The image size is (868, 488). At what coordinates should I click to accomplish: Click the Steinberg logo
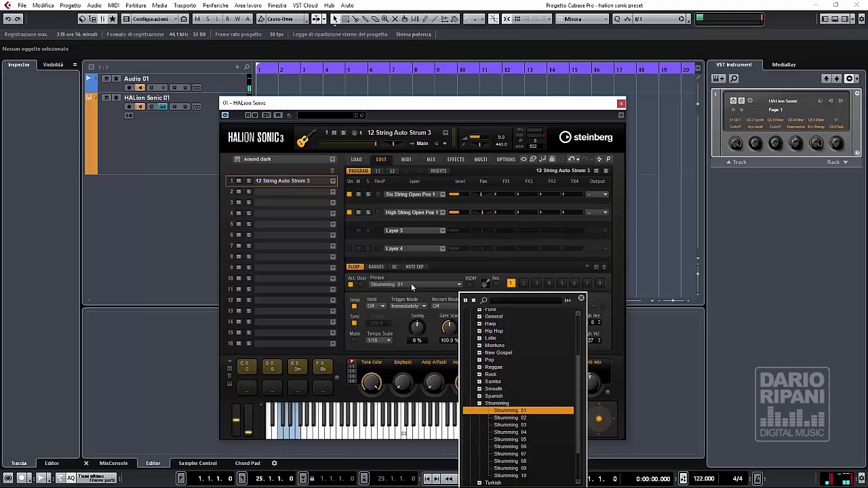point(586,137)
